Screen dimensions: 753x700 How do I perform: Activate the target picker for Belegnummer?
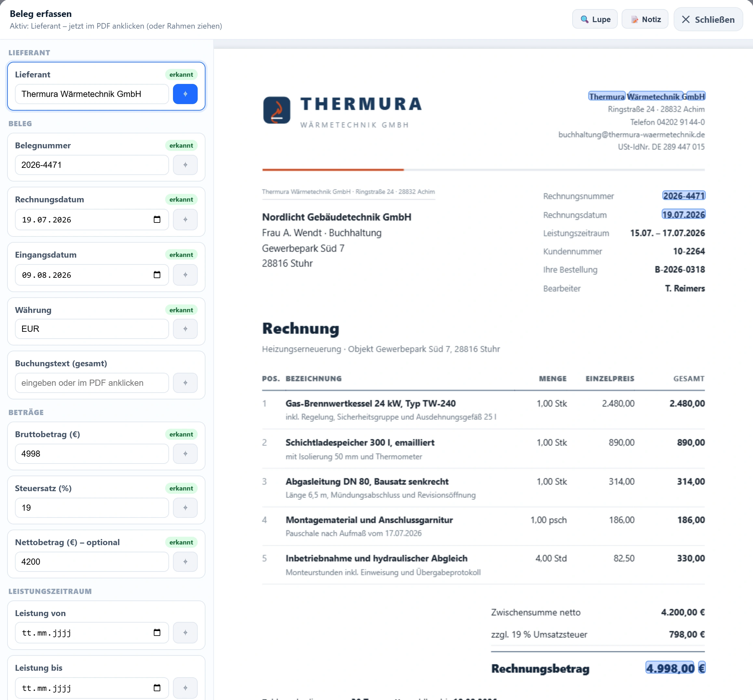[x=185, y=165]
